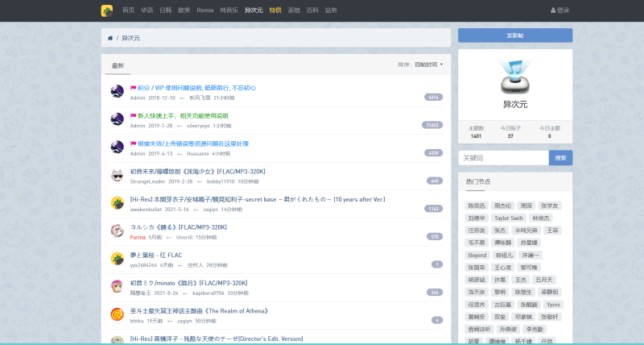This screenshot has width=644, height=345.
Task: Open post 新人快速上手、相关功能使用说明
Action: [x=183, y=116]
